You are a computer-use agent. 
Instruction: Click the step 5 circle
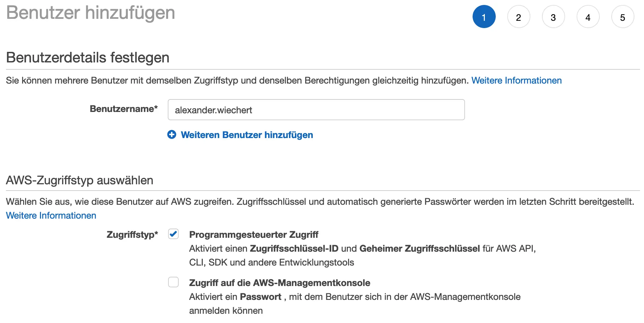[623, 17]
